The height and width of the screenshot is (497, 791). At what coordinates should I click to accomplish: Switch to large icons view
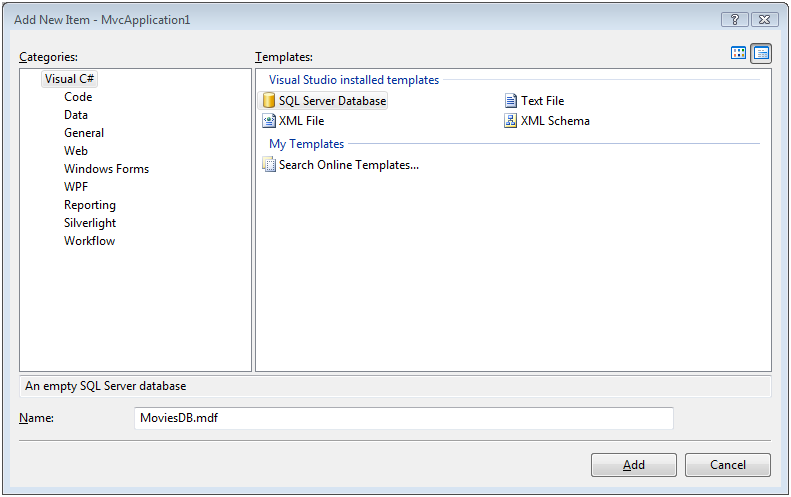739,53
